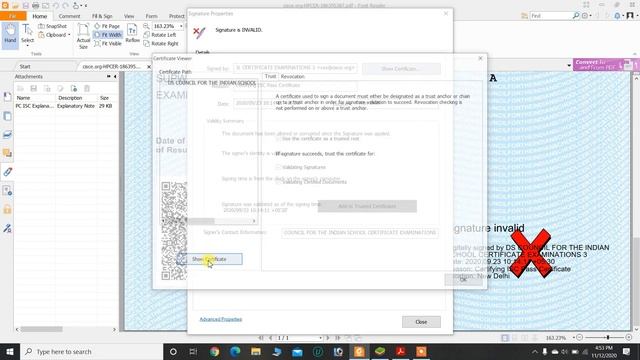Screen dimensions: 640x360
Task: Set view to Actual Size
Action: coord(83,36)
